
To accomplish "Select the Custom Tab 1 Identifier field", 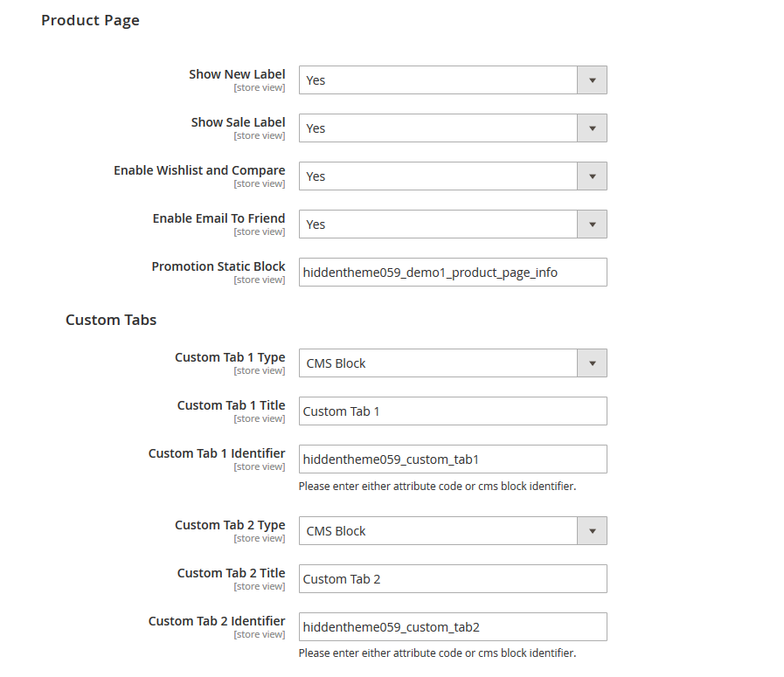I will 453,459.
